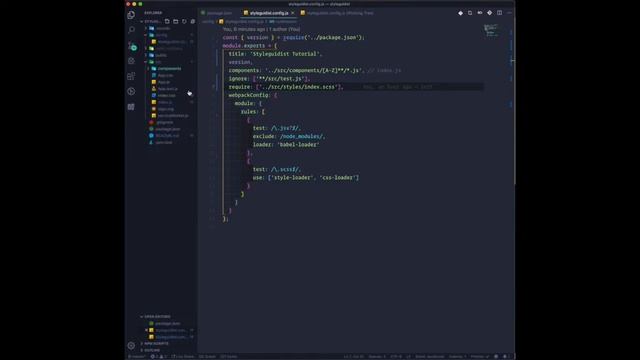
Task: Open Source Control view with badge
Action: pyautogui.click(x=132, y=46)
